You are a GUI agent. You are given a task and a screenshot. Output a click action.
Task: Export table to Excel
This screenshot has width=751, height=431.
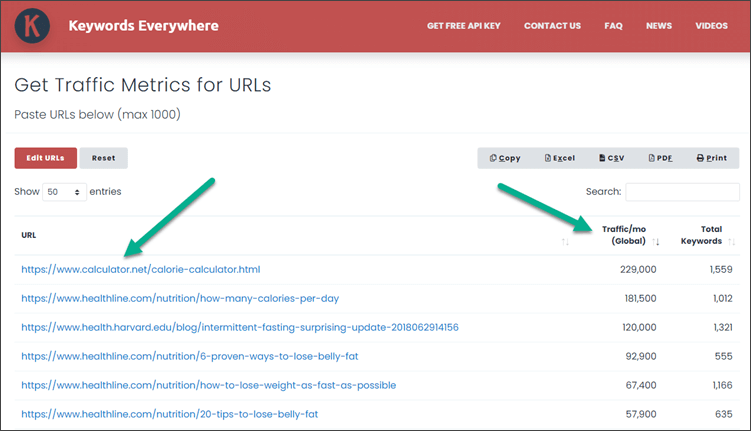(x=559, y=158)
